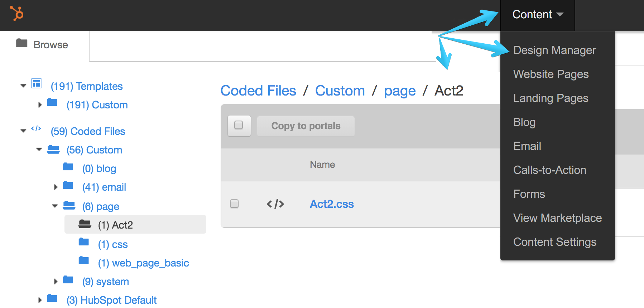Collapse the (191) Templates tree node
This screenshot has width=644, height=308.
pyautogui.click(x=23, y=86)
